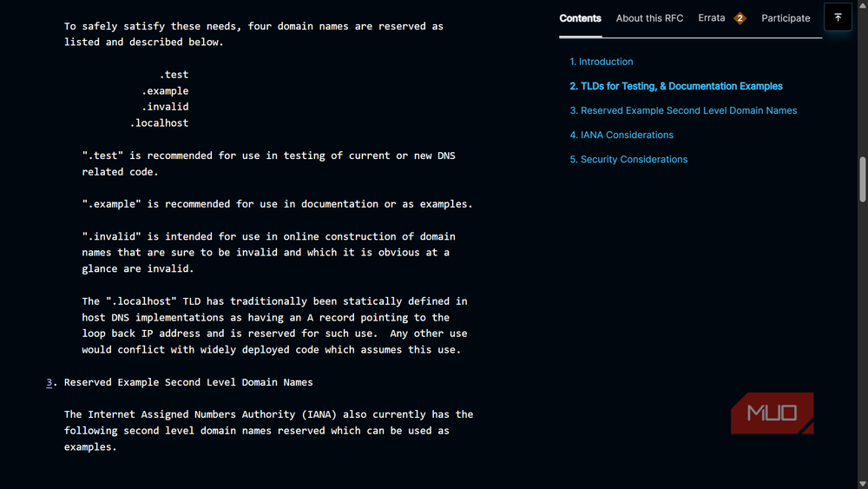The image size is (868, 489).
Task: Click the heading text "Reserved Example Second Level Domain Names"
Action: click(188, 382)
